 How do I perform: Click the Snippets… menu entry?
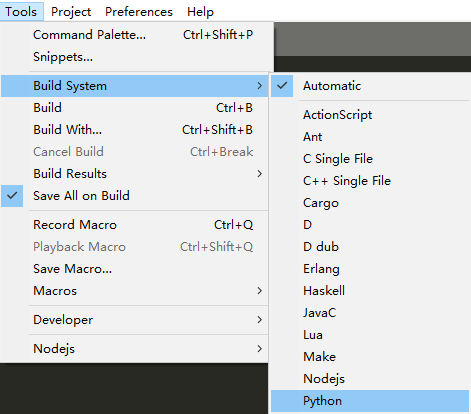[x=135, y=57]
